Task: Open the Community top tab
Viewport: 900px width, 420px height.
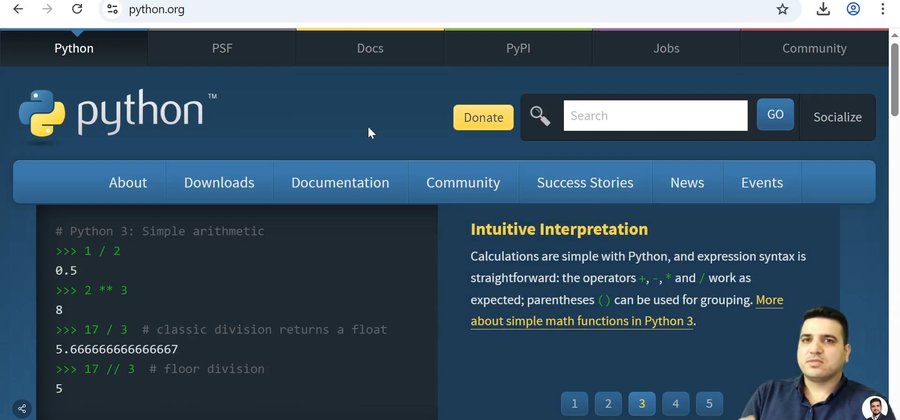Action: point(814,48)
